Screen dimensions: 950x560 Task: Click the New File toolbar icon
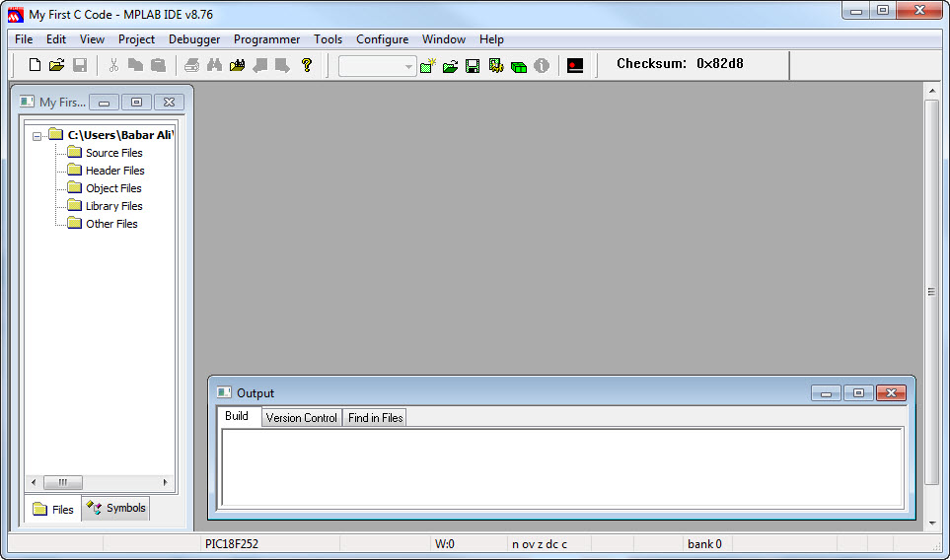[x=36, y=65]
